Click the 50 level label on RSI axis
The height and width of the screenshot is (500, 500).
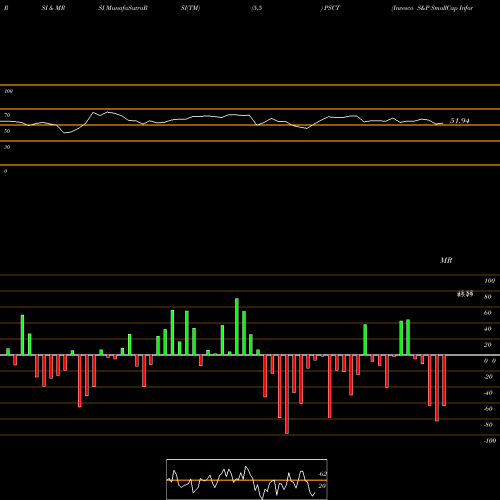(x=7, y=131)
